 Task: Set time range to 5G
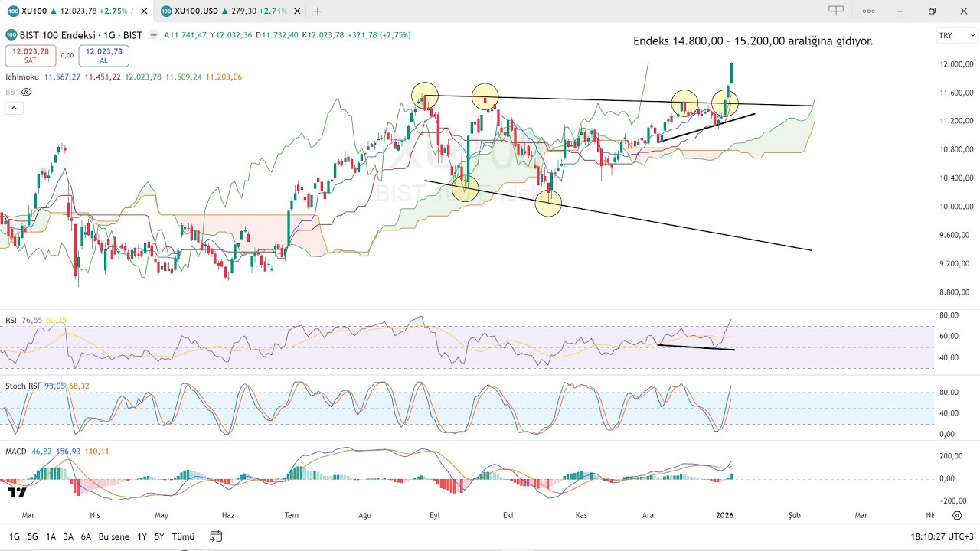point(33,536)
